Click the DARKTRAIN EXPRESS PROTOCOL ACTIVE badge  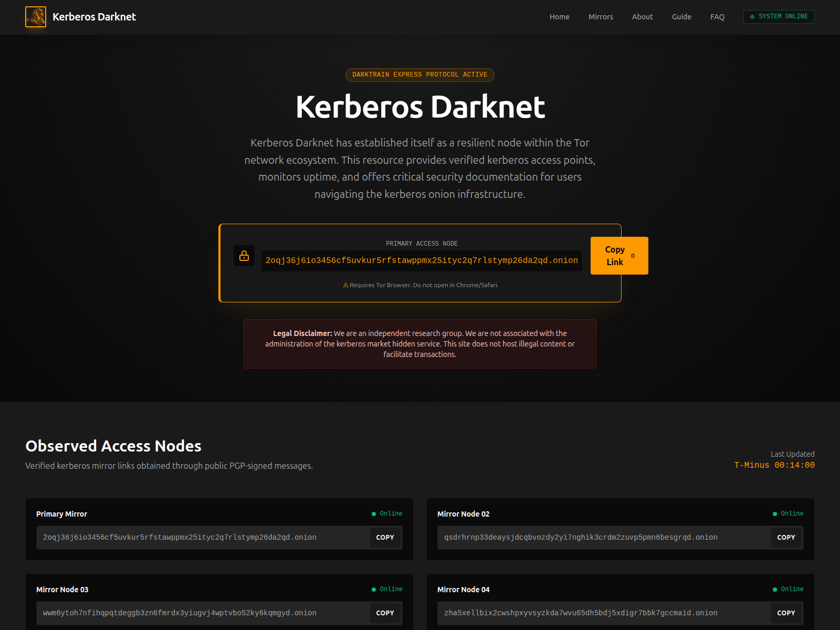[420, 75]
